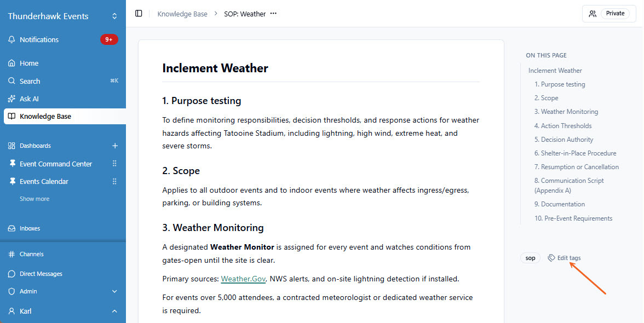Screen dimensions: 644x323
Task: Expand the Thunderhawk Events workspace switcher
Action: (x=114, y=16)
